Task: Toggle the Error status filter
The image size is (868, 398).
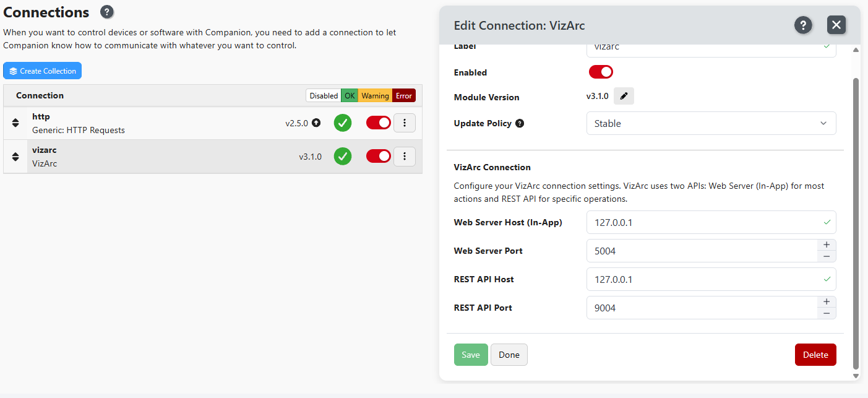Action: coord(404,95)
